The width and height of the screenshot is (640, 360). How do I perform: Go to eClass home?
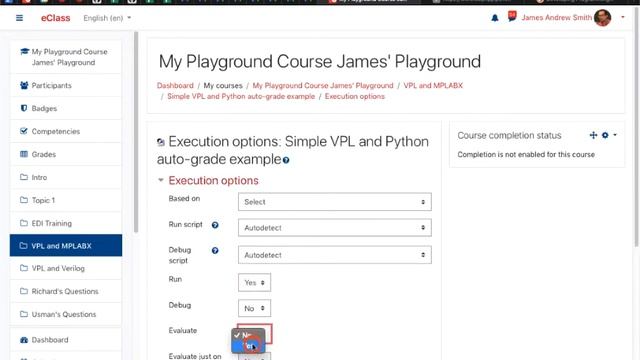pyautogui.click(x=56, y=18)
